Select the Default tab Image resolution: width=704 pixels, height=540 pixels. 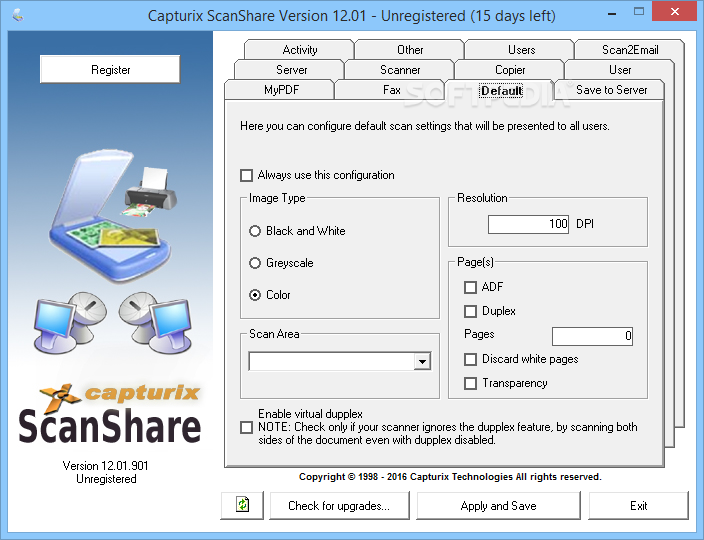coord(501,90)
